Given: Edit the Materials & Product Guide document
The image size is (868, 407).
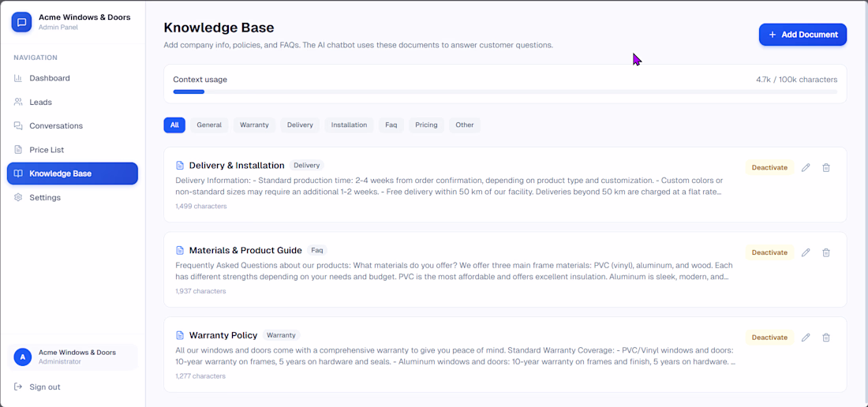Looking at the screenshot, I should coord(806,252).
